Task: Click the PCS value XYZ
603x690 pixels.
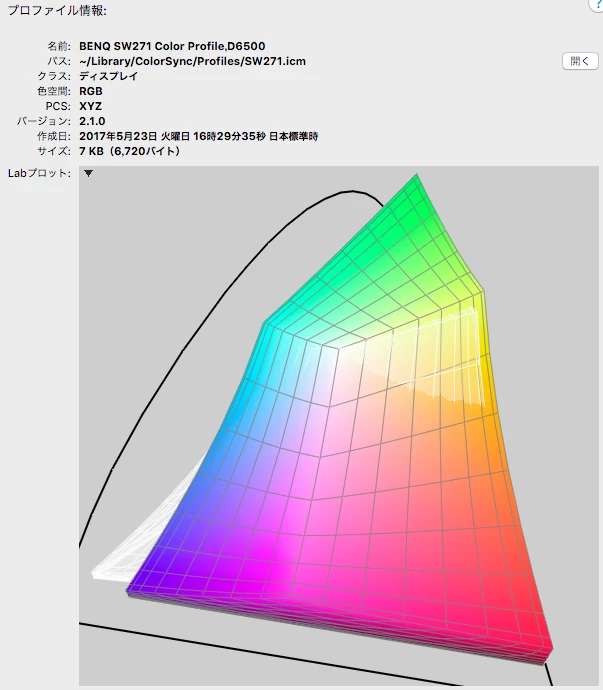Action: click(90, 106)
